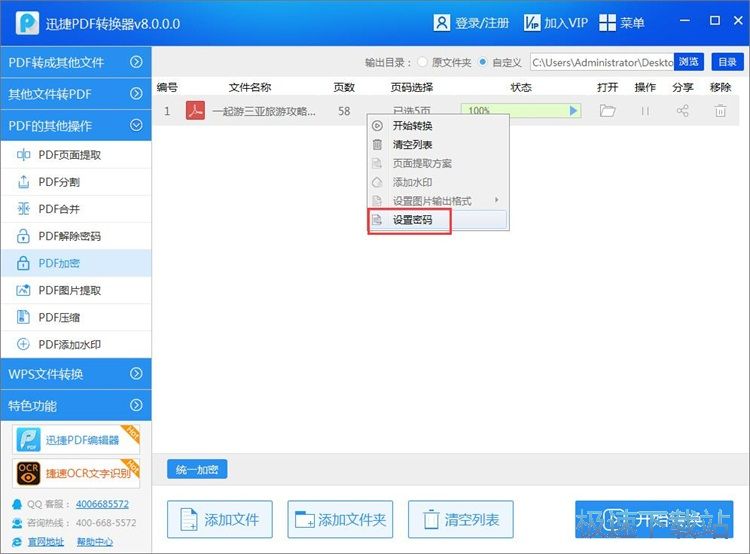Expand the WPS文件转换 section

pyautogui.click(x=76, y=374)
